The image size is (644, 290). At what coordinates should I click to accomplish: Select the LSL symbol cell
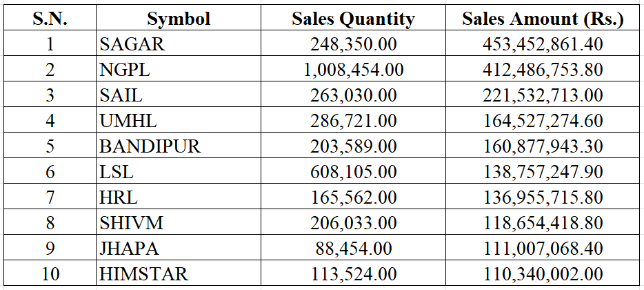(117, 173)
